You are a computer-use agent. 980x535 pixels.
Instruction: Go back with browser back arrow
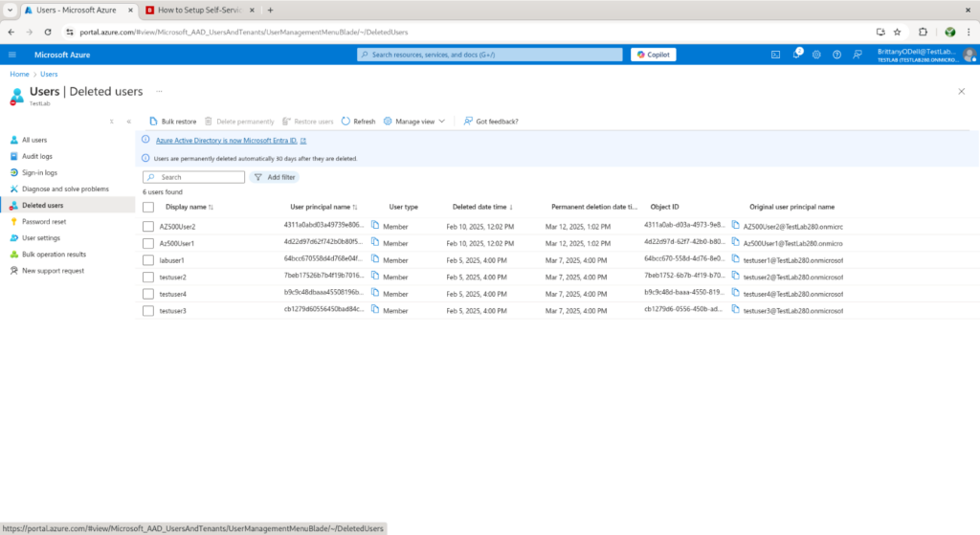click(x=11, y=32)
